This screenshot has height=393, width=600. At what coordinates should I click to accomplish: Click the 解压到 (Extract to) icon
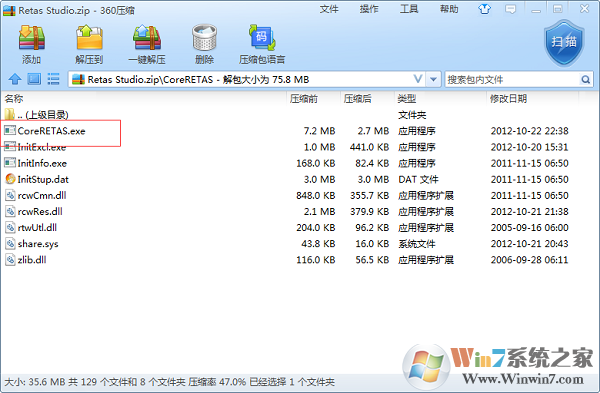[x=89, y=38]
